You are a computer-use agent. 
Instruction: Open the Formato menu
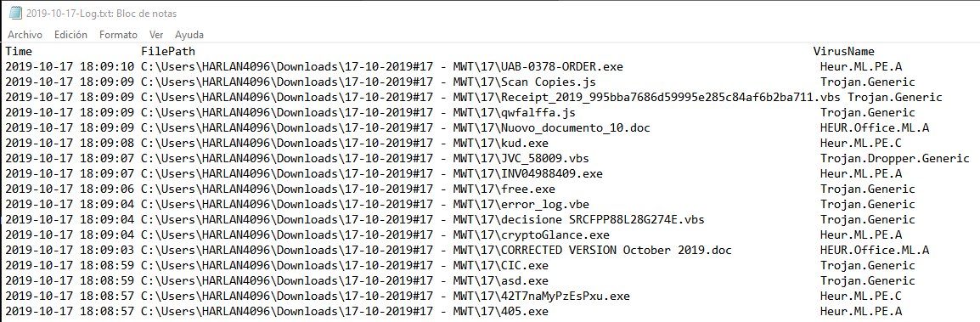(x=118, y=35)
